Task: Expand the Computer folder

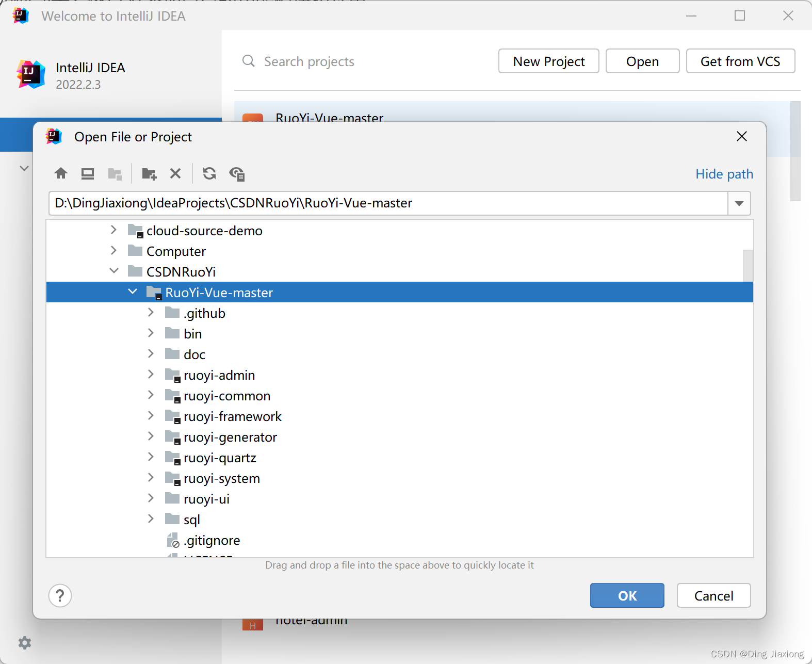Action: coord(113,251)
